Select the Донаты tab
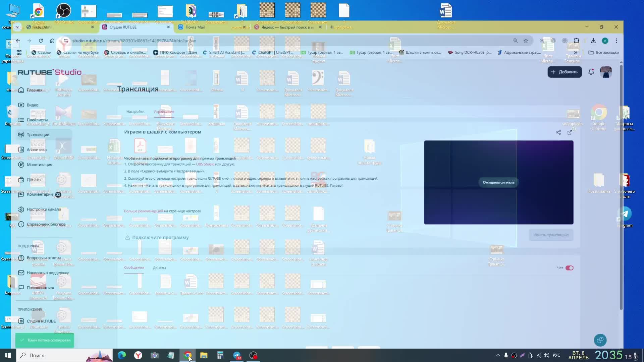This screenshot has height=362, width=644. 159,268
